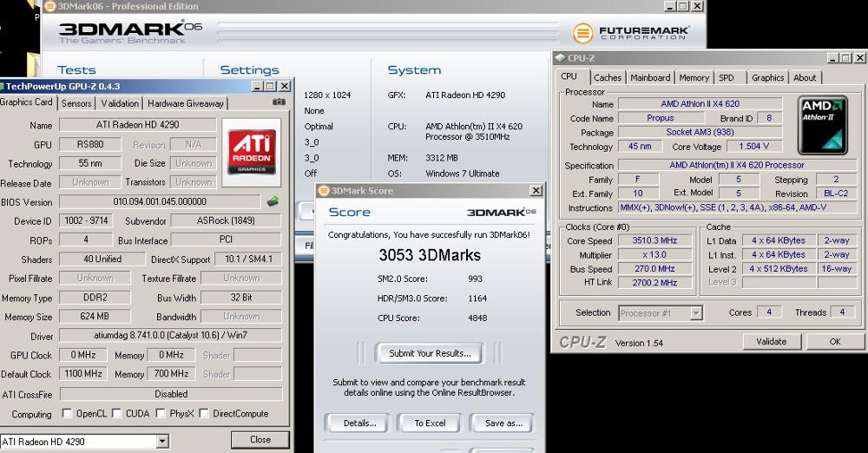Screen dimensions: 868x453
Task: Click the Save as button
Action: pos(503,423)
